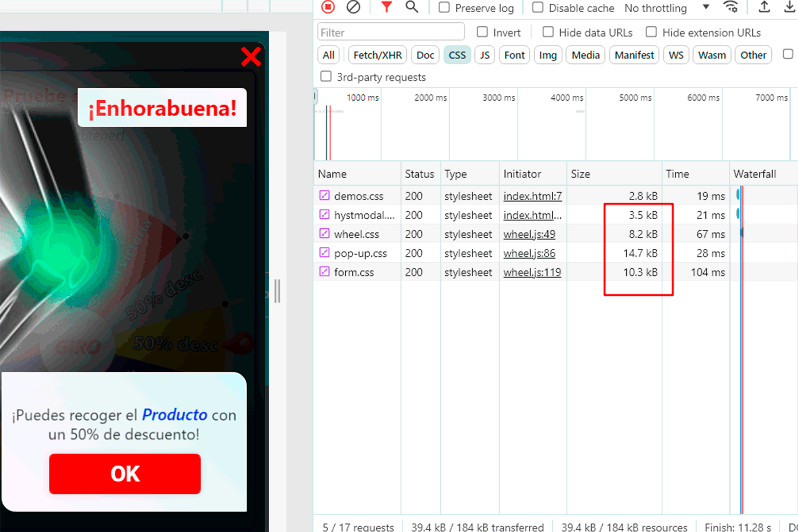Clear the network log

353,7
